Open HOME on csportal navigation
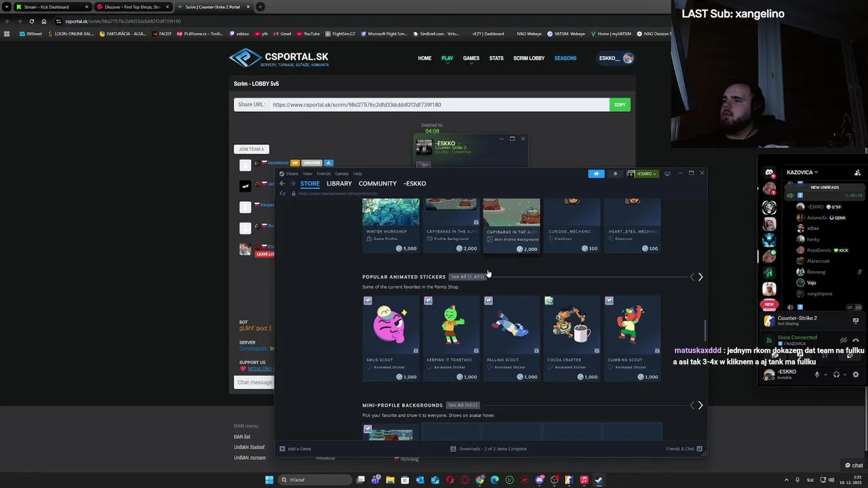The width and height of the screenshot is (868, 488). point(425,58)
